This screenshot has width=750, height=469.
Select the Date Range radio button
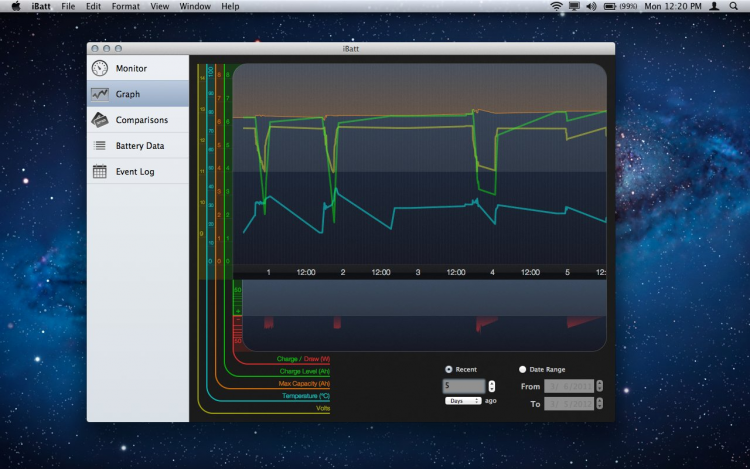[x=522, y=369]
